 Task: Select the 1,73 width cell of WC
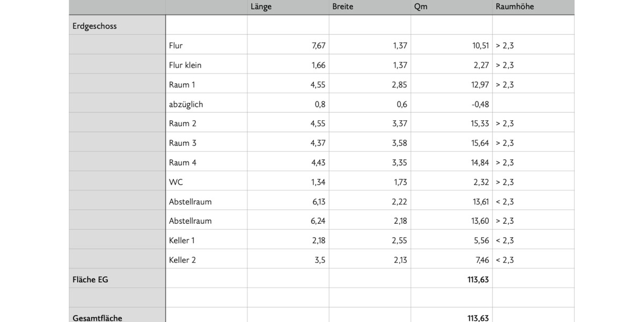369,182
